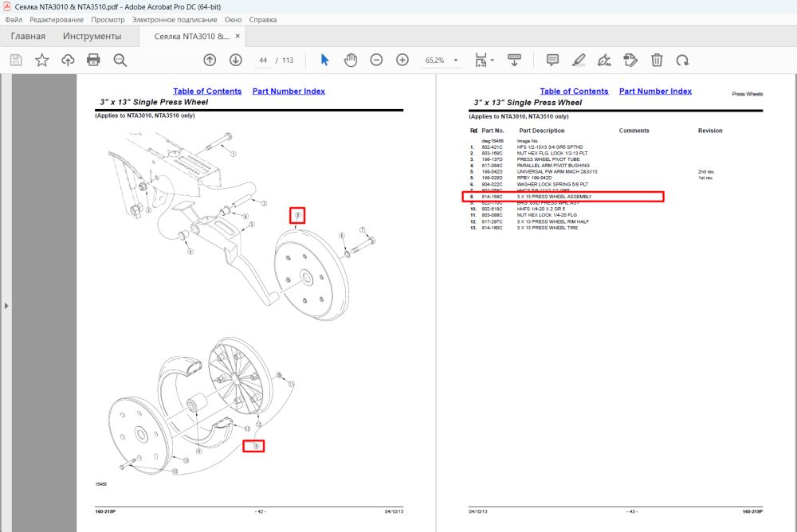This screenshot has height=532, width=797.
Task: Click the Part No. column header
Action: [x=493, y=131]
